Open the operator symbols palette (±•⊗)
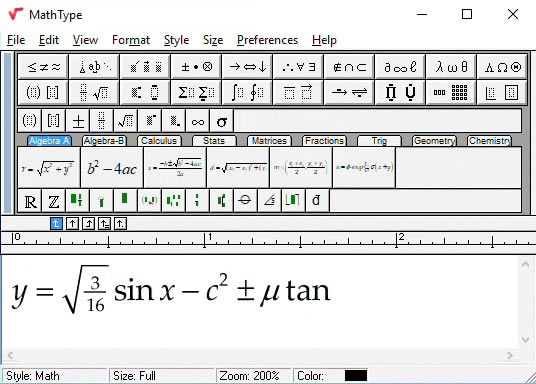The width and height of the screenshot is (536, 384). tap(196, 66)
